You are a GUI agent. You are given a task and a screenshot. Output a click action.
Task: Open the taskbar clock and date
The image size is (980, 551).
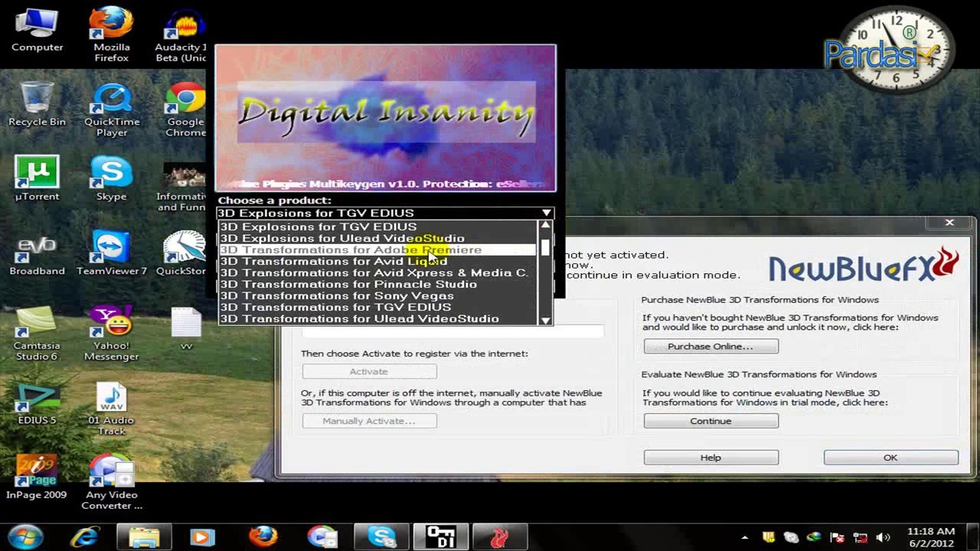[930, 536]
